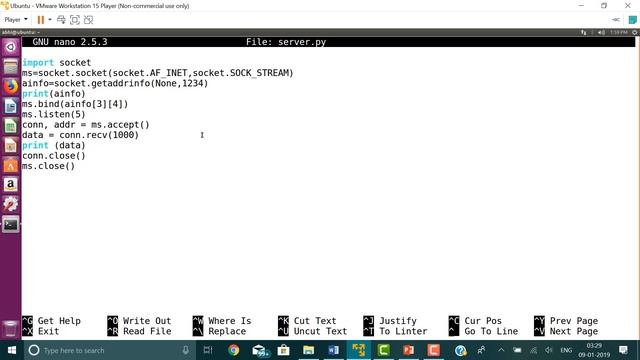Open the Windows Start menu
This screenshot has width=640, height=360.
pyautogui.click(x=11, y=350)
